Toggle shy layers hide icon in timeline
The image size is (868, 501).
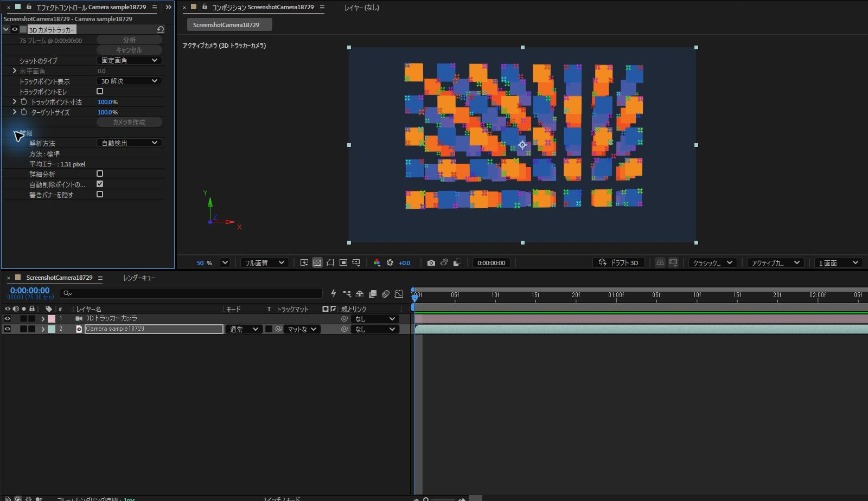360,293
